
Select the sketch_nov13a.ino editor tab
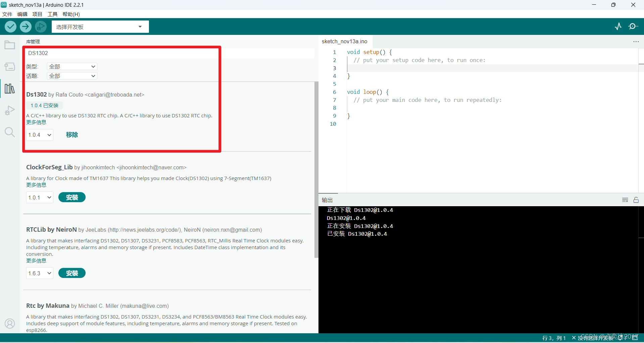(345, 42)
